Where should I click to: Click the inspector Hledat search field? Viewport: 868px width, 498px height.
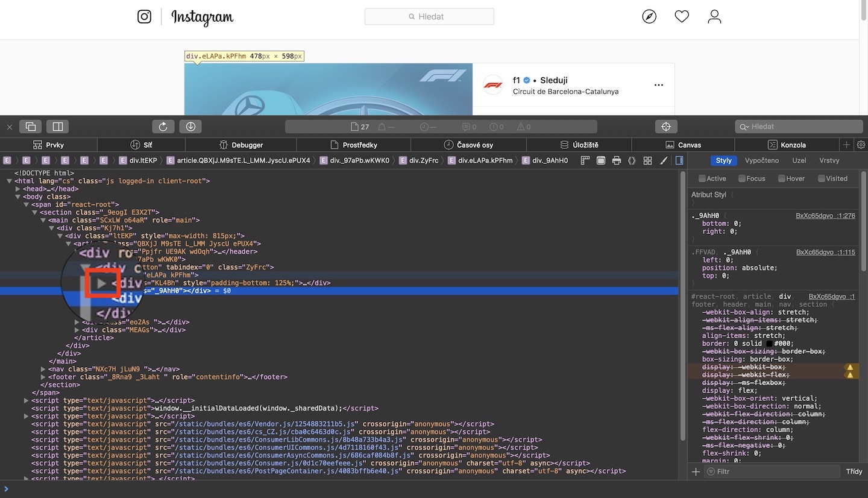(798, 127)
